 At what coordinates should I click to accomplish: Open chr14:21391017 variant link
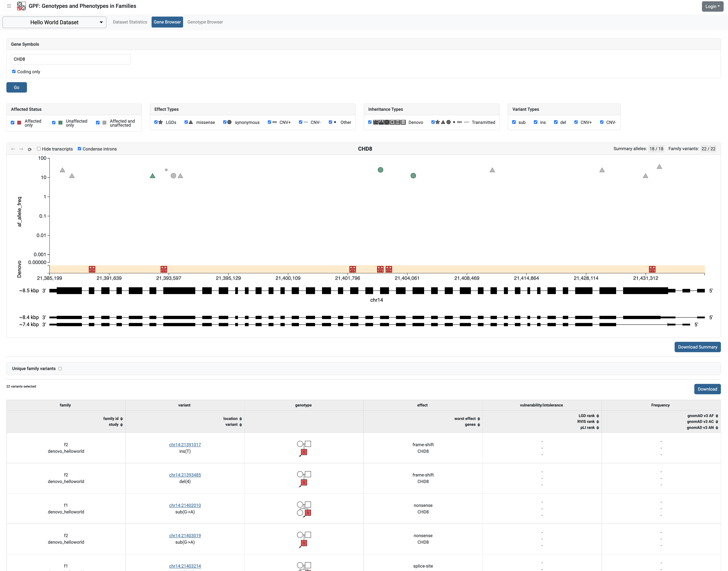(x=185, y=445)
